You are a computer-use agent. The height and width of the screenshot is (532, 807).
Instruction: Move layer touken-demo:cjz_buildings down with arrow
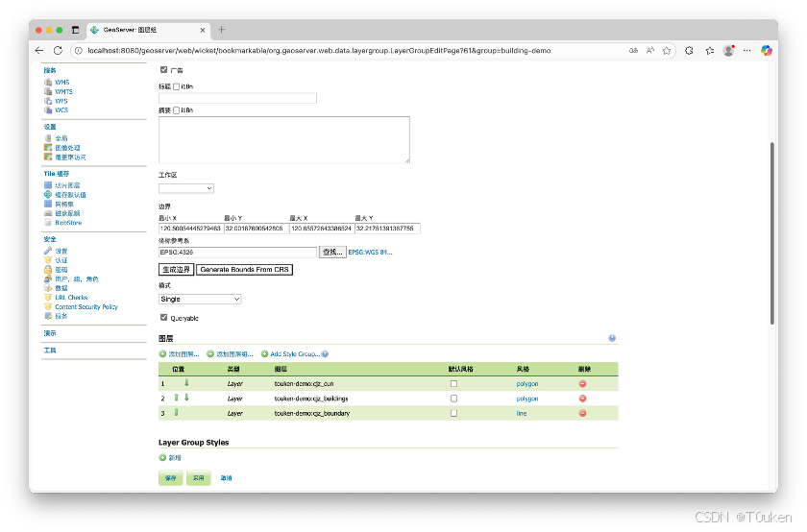pos(186,398)
